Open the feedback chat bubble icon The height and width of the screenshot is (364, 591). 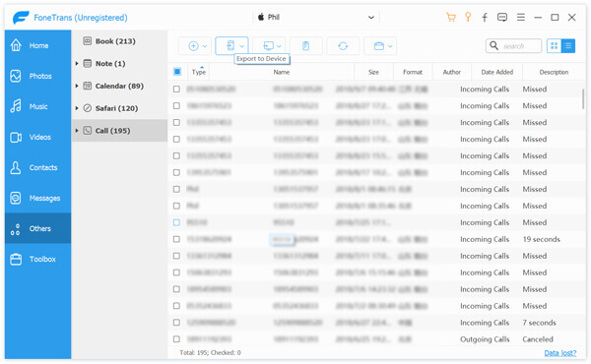tap(502, 18)
